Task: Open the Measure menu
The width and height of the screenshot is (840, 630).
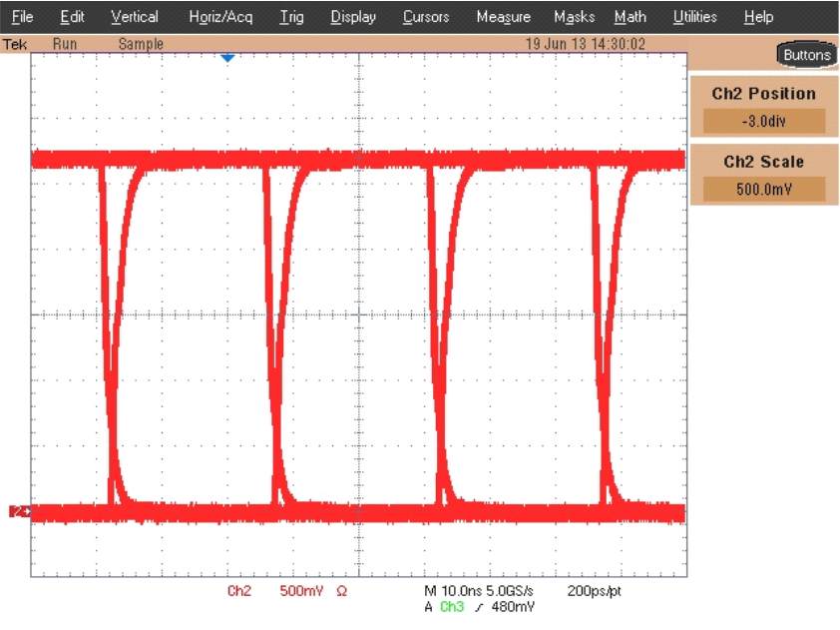Action: tap(503, 16)
